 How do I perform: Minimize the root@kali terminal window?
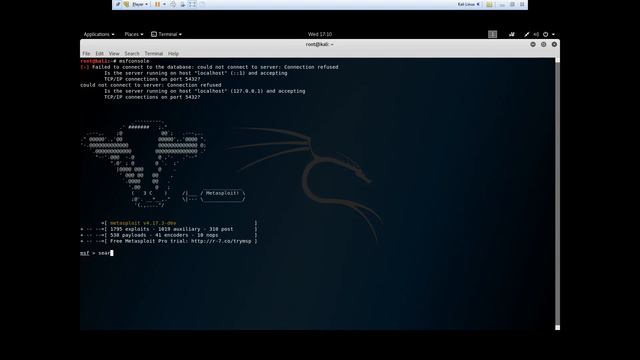[533, 44]
